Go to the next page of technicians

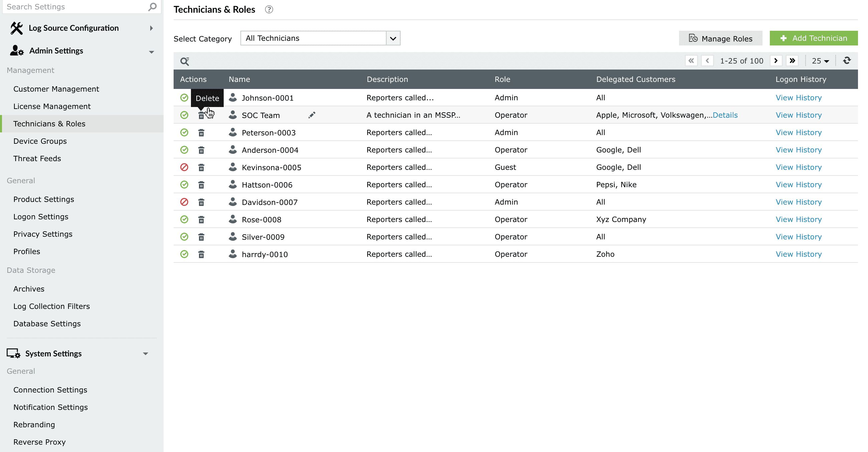click(776, 61)
